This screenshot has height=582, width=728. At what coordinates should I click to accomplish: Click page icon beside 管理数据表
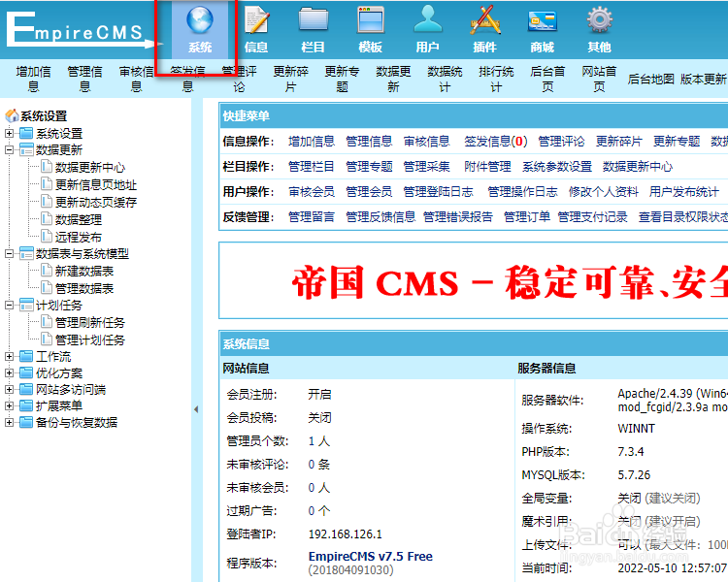tap(46, 288)
